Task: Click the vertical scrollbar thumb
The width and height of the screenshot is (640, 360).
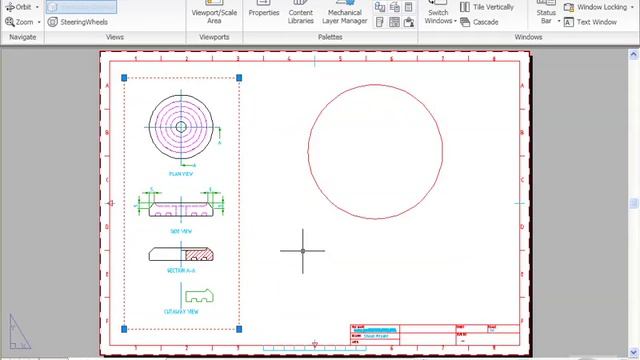Action: pos(633,203)
